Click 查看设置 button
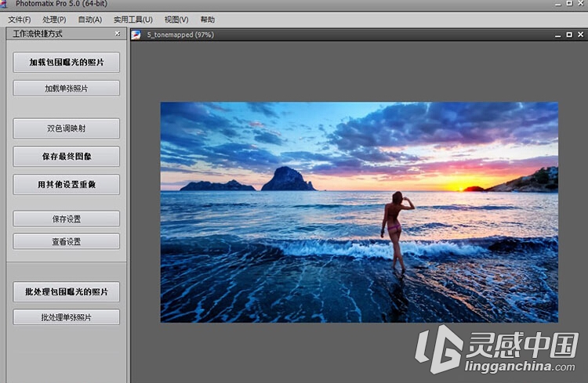The width and height of the screenshot is (588, 383). pos(67,241)
